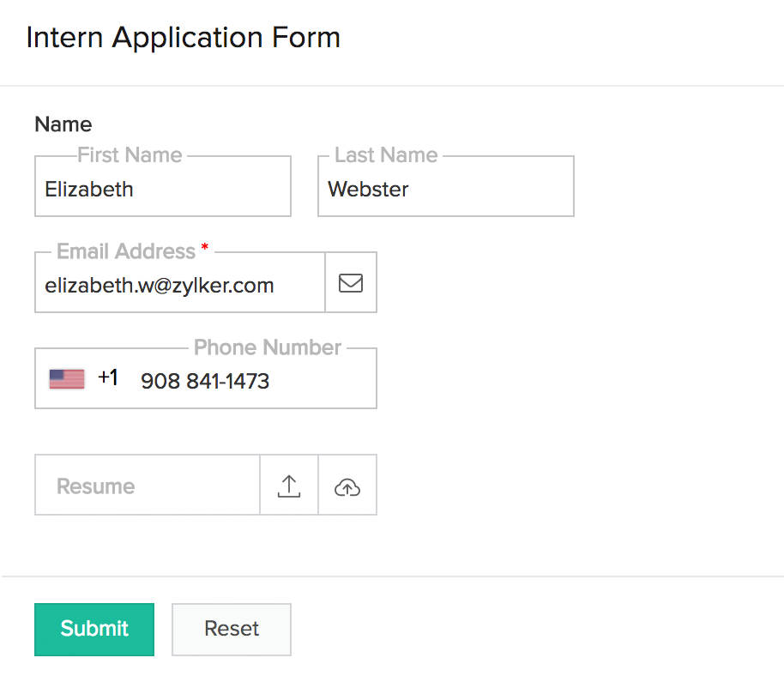Focus the First Name field containing Elizabeth
Image resolution: width=784 pixels, height=688 pixels.
pos(163,190)
